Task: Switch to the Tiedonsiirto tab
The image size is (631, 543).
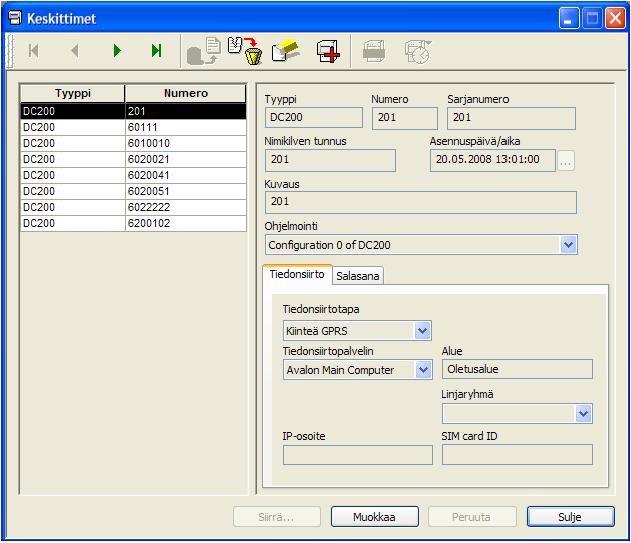Action: tap(297, 275)
